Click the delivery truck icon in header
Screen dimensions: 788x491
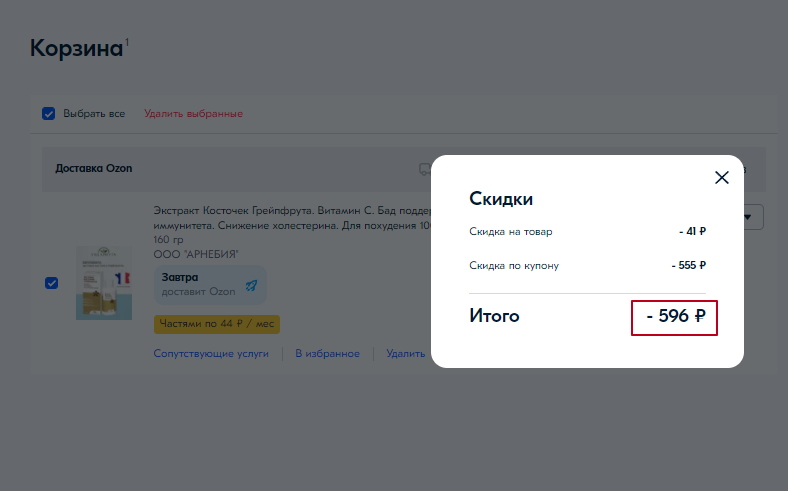point(424,168)
